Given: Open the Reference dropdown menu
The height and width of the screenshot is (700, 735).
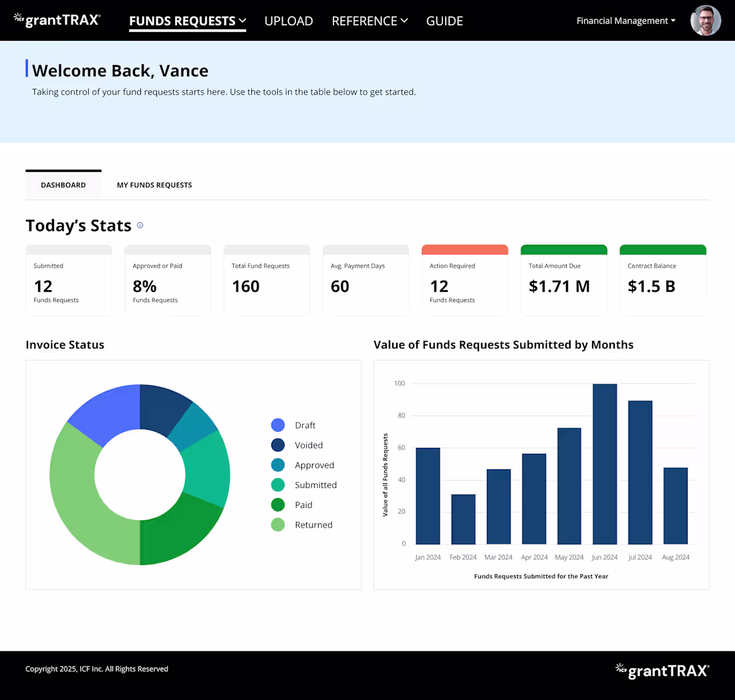Looking at the screenshot, I should click(370, 21).
